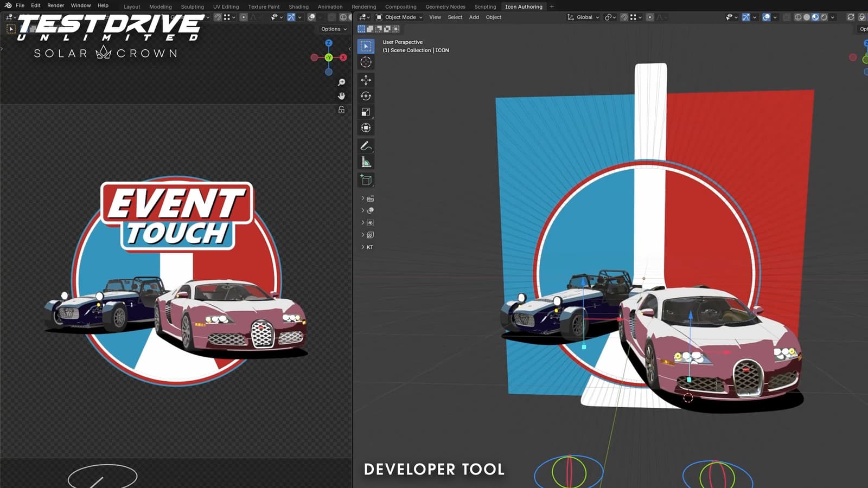868x488 pixels.
Task: Open the Window menu
Action: (x=81, y=5)
